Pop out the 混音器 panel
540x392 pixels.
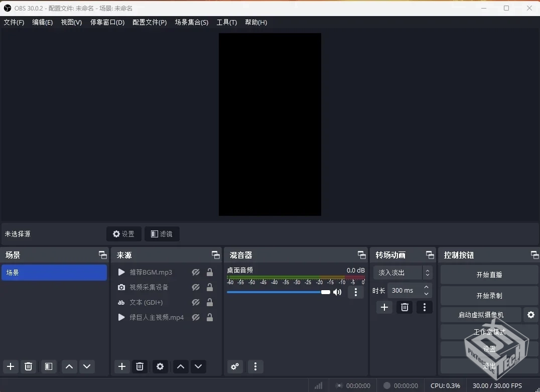coord(361,254)
